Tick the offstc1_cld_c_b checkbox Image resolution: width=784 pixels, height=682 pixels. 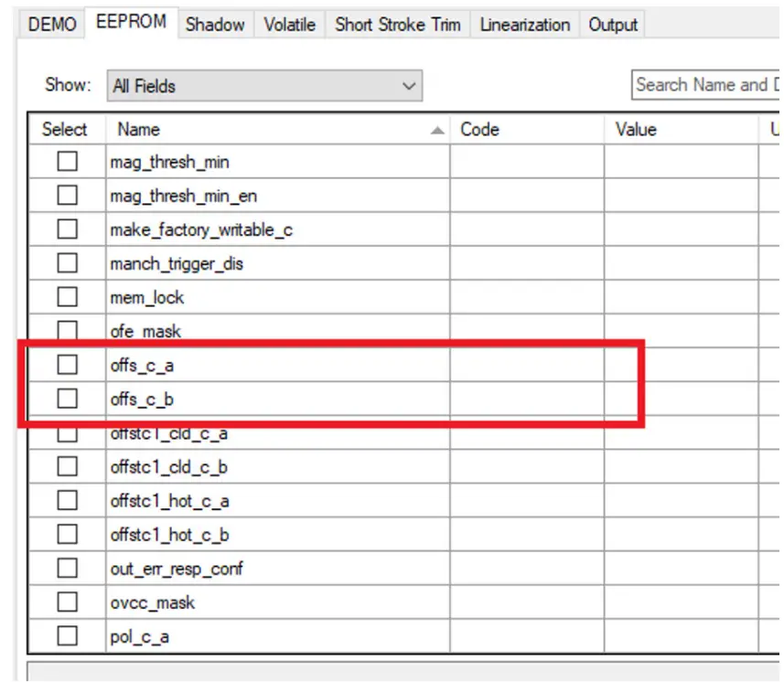(x=68, y=466)
